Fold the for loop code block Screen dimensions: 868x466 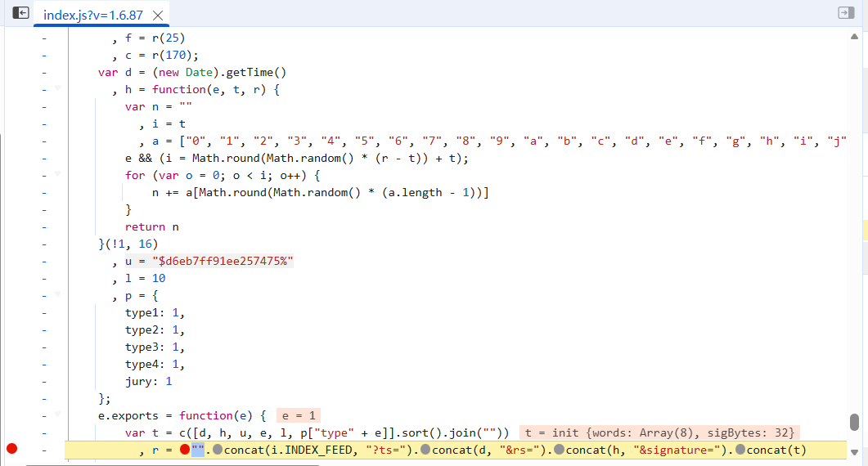click(57, 174)
